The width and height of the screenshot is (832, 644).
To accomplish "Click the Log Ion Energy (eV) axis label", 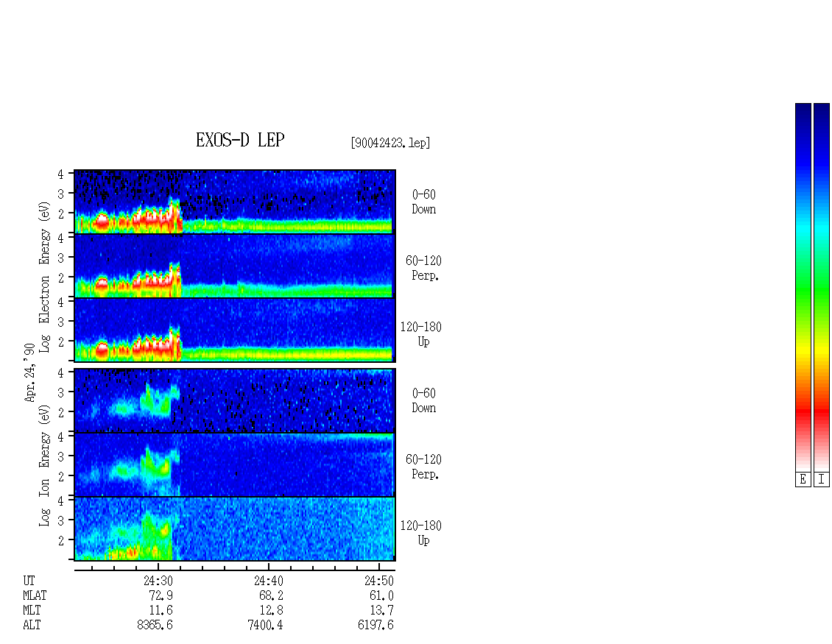I will coord(44,465).
